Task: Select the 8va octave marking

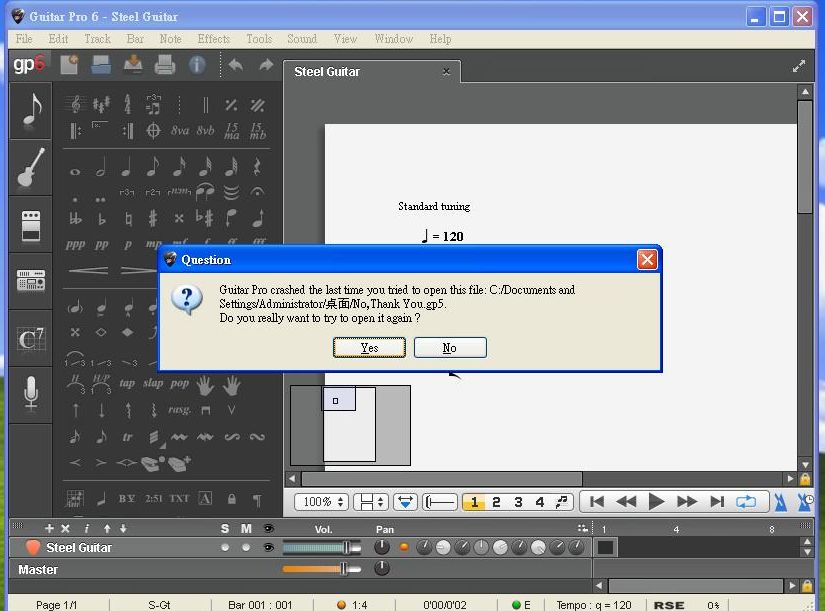Action: 180,130
